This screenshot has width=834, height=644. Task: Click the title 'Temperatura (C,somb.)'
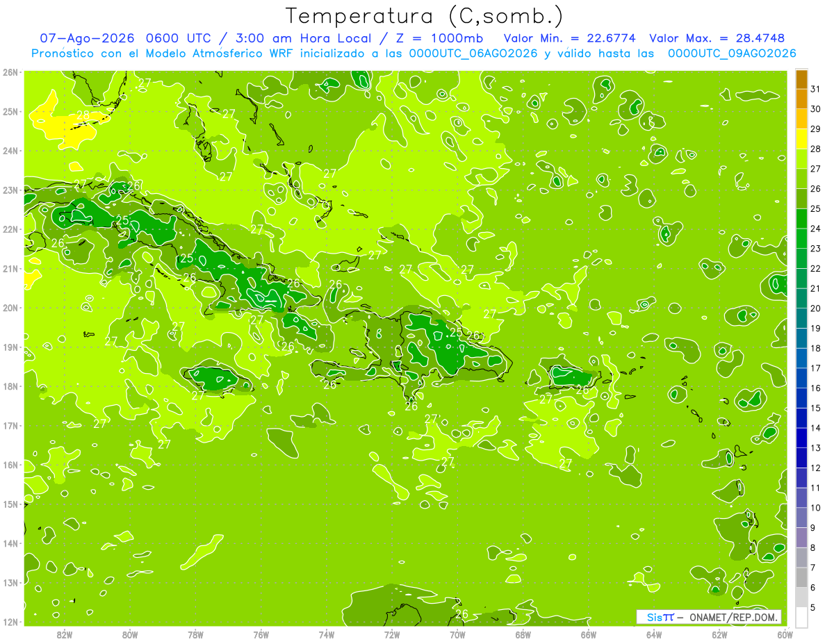424,16
